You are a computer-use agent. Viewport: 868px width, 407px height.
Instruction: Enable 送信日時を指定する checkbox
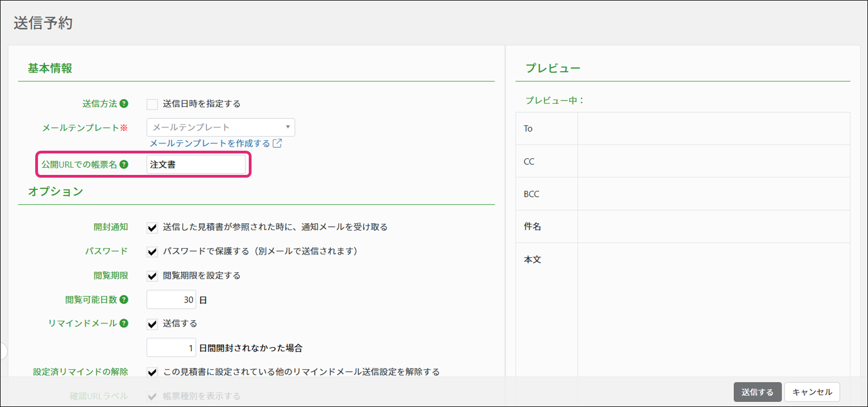point(152,104)
